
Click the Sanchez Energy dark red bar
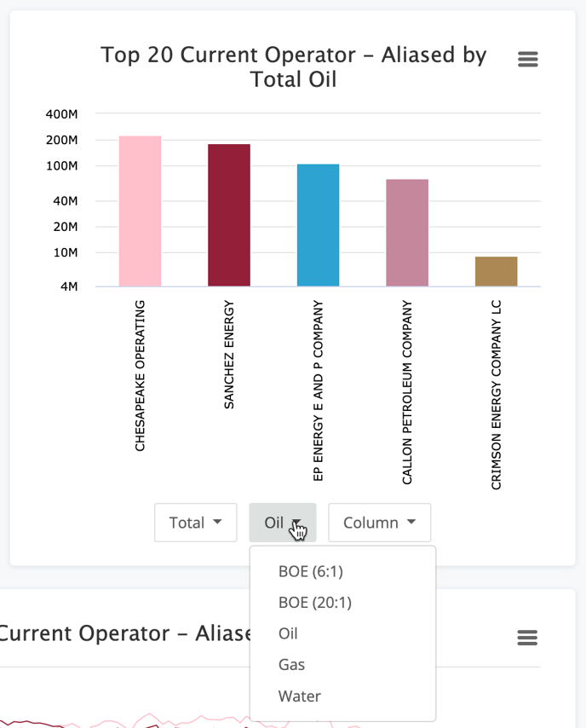[x=229, y=215]
